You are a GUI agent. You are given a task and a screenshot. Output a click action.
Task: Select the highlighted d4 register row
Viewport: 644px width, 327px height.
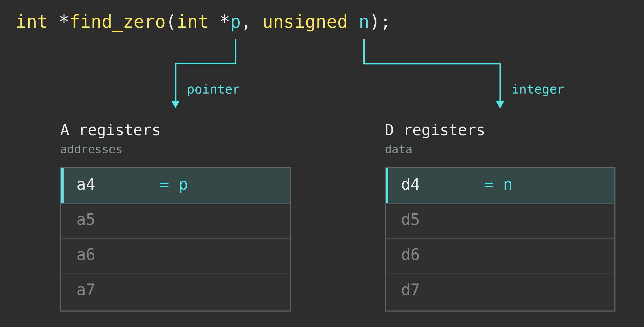point(500,186)
